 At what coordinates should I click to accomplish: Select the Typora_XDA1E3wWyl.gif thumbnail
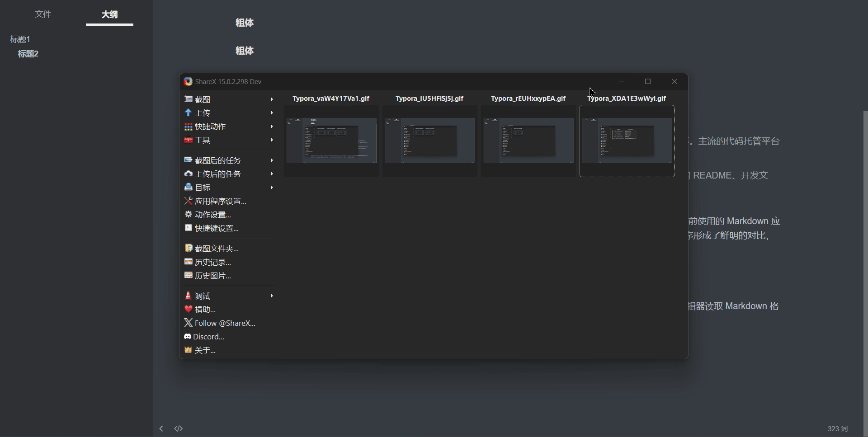[x=627, y=141]
